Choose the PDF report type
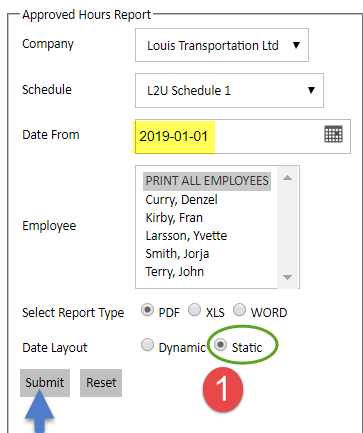Image resolution: width=363 pixels, height=433 pixels. [147, 310]
